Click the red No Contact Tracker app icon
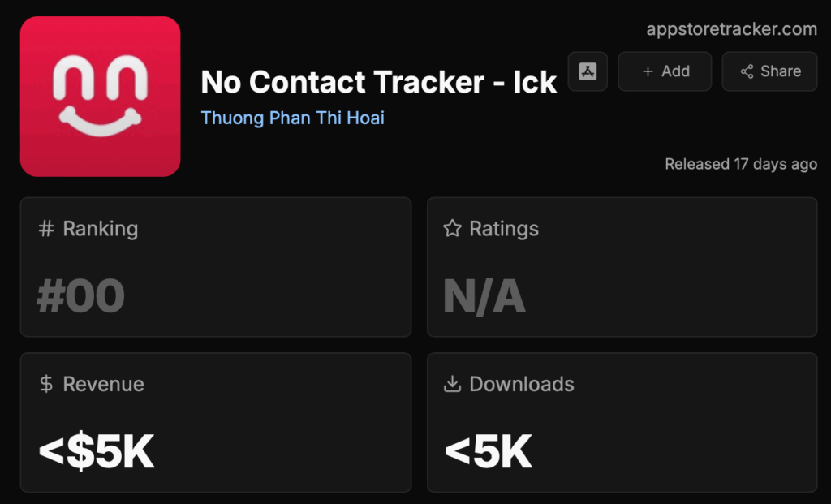This screenshot has height=504, width=831. [x=100, y=96]
